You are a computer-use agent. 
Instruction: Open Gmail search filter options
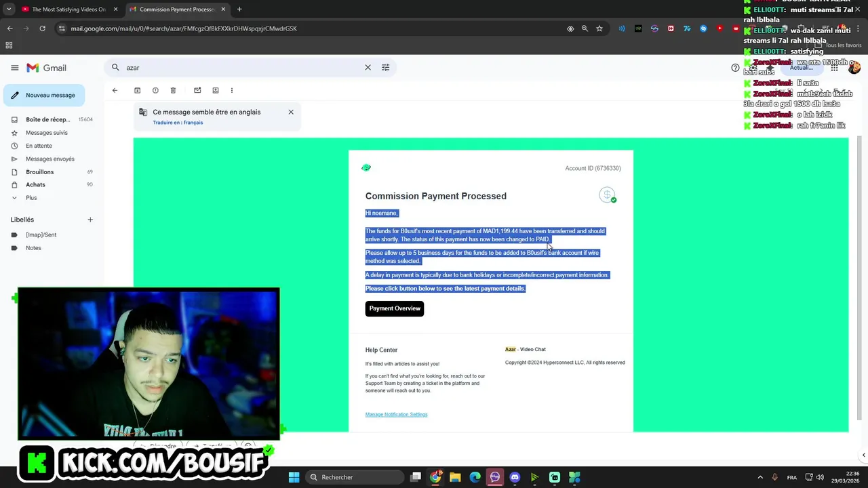coord(385,68)
